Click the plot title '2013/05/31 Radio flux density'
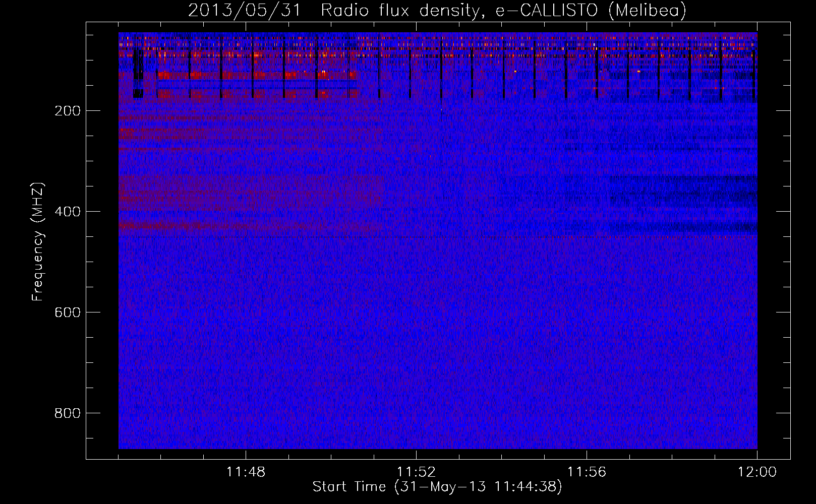The image size is (816, 504). (x=333, y=11)
